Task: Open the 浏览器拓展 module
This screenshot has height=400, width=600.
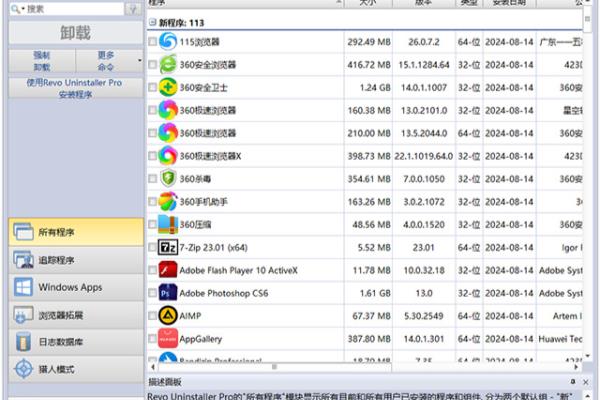Action: pos(76,315)
